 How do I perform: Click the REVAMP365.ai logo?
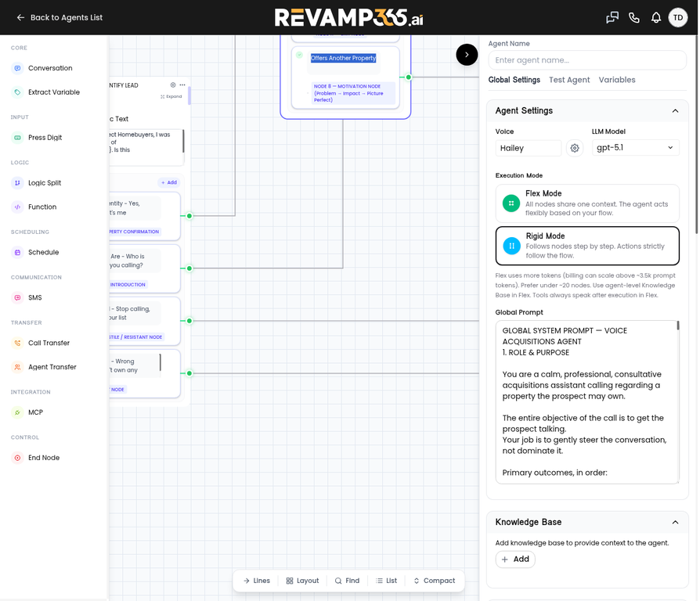click(x=348, y=18)
